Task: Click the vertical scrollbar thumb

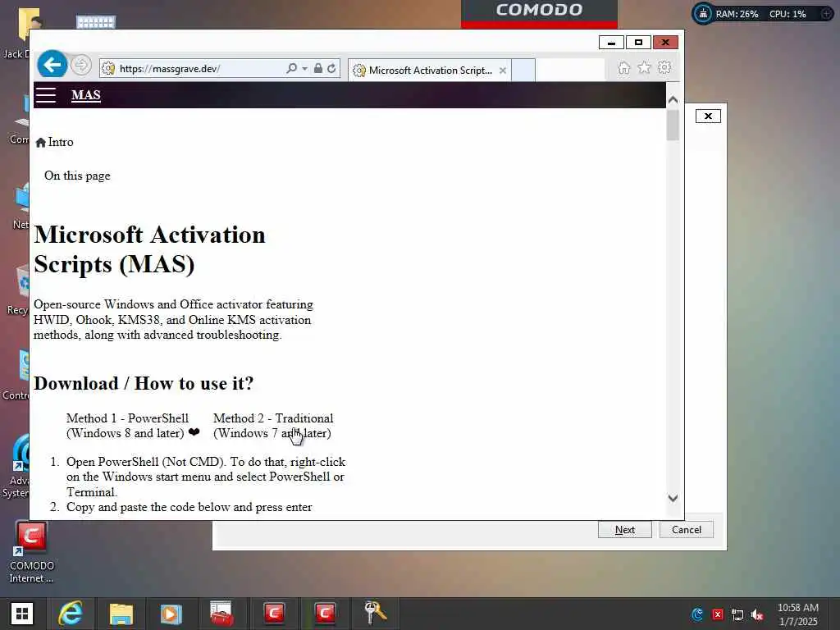Action: pos(673,125)
